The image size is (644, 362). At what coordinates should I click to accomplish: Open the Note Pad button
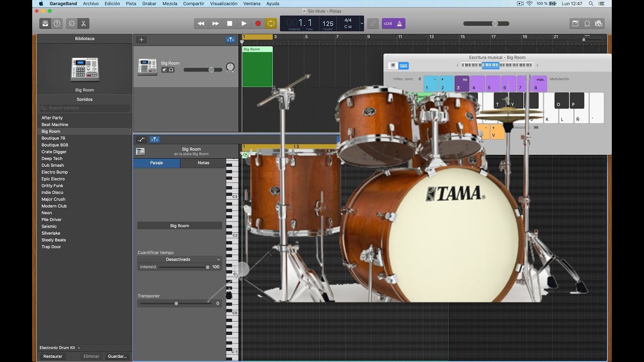[x=576, y=24]
